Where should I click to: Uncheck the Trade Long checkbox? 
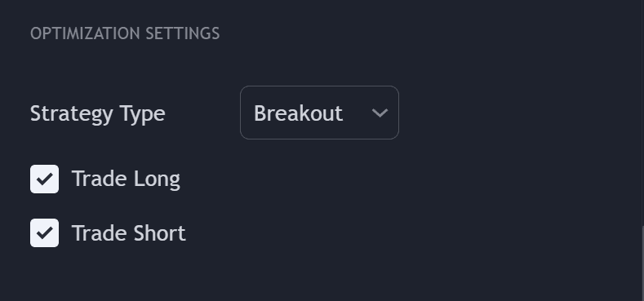(x=44, y=179)
